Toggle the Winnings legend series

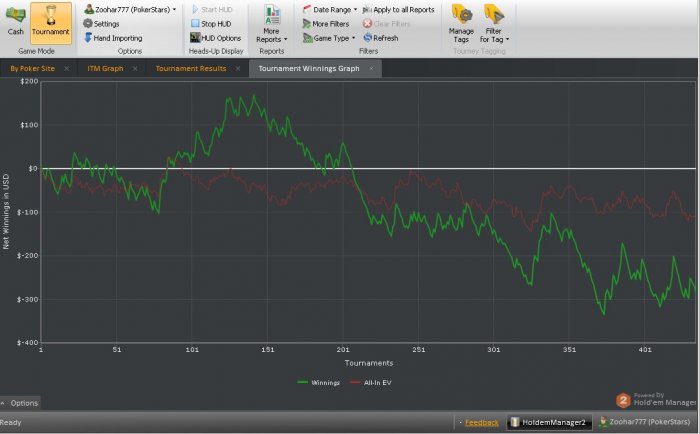coord(318,382)
